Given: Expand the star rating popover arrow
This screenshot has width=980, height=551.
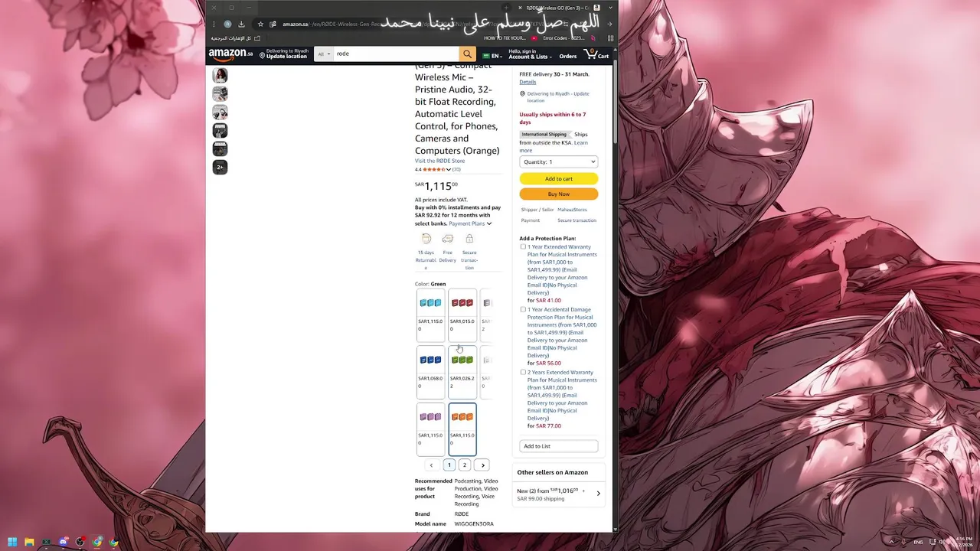Looking at the screenshot, I should [449, 170].
